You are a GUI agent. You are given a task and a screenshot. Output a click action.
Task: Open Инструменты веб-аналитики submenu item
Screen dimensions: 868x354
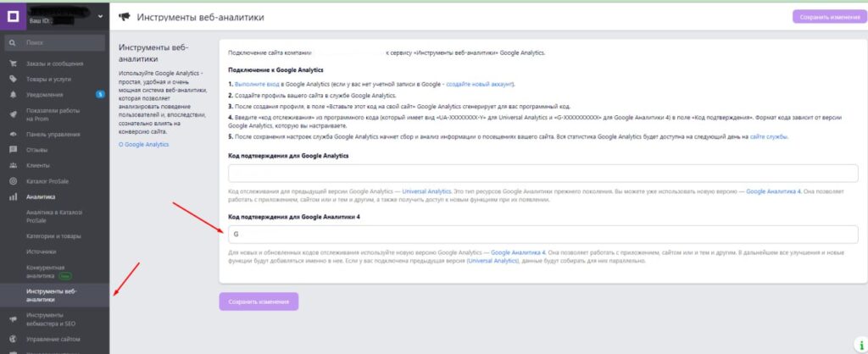coord(51,295)
